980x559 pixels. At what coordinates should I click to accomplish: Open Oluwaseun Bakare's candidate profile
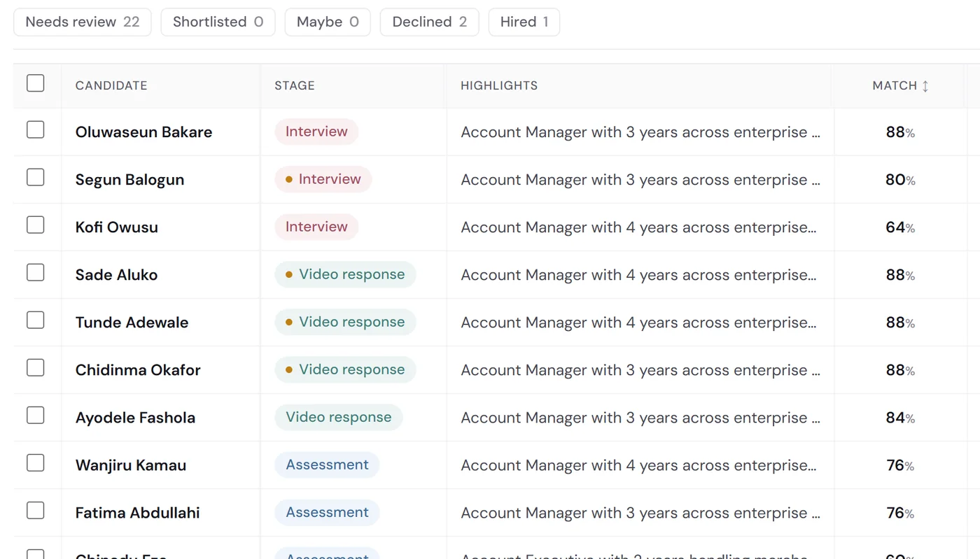pyautogui.click(x=143, y=132)
